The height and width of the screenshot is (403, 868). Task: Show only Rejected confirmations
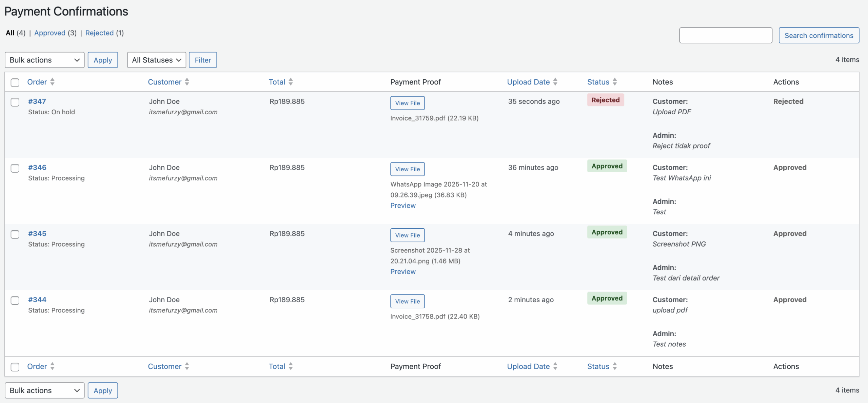[x=99, y=33]
